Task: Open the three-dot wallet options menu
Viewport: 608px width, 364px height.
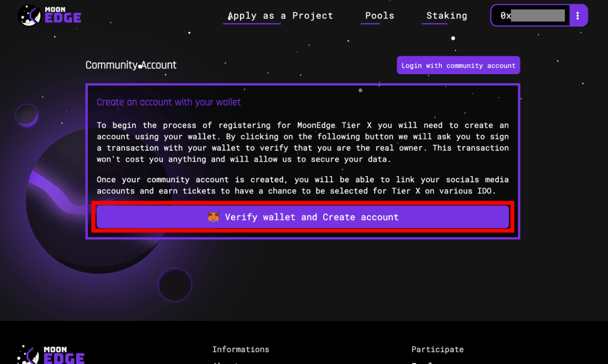Action: click(x=578, y=15)
